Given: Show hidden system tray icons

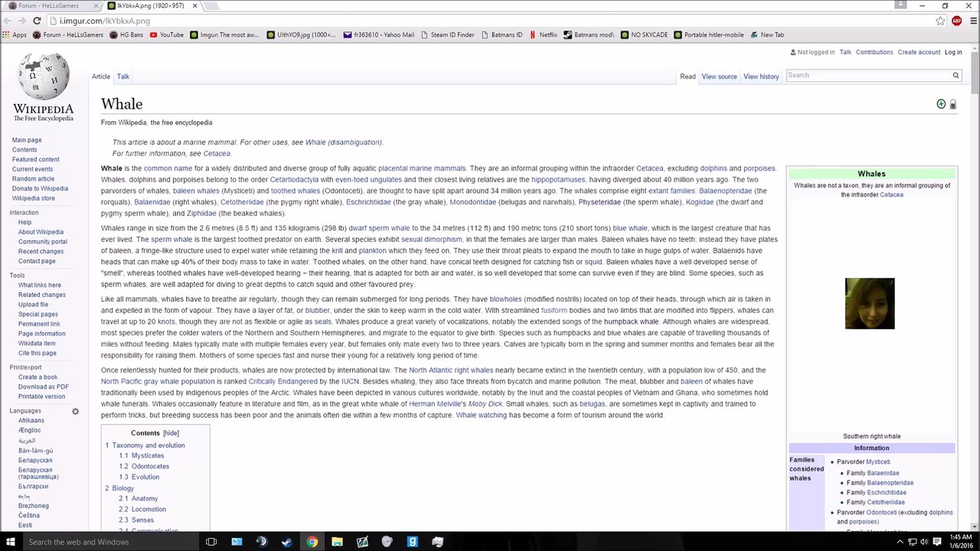Looking at the screenshot, I should pos(900,542).
